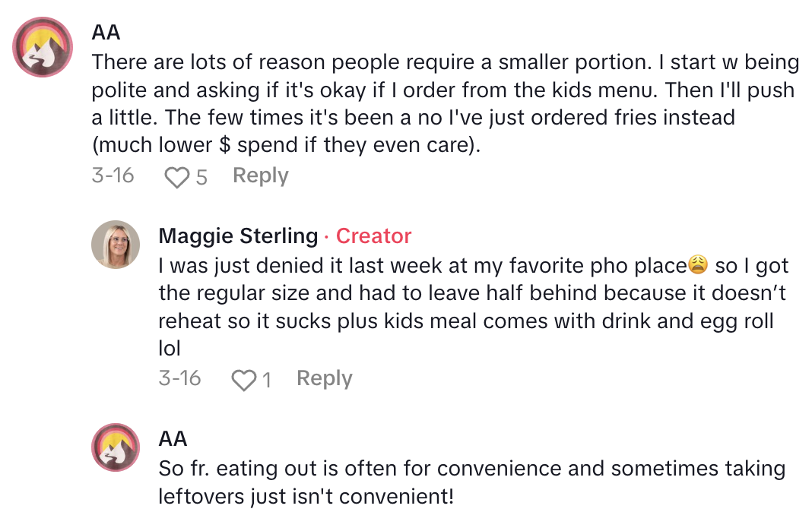812x512 pixels.
Task: Click Maggie Sterling's profile picture
Action: coord(115,245)
